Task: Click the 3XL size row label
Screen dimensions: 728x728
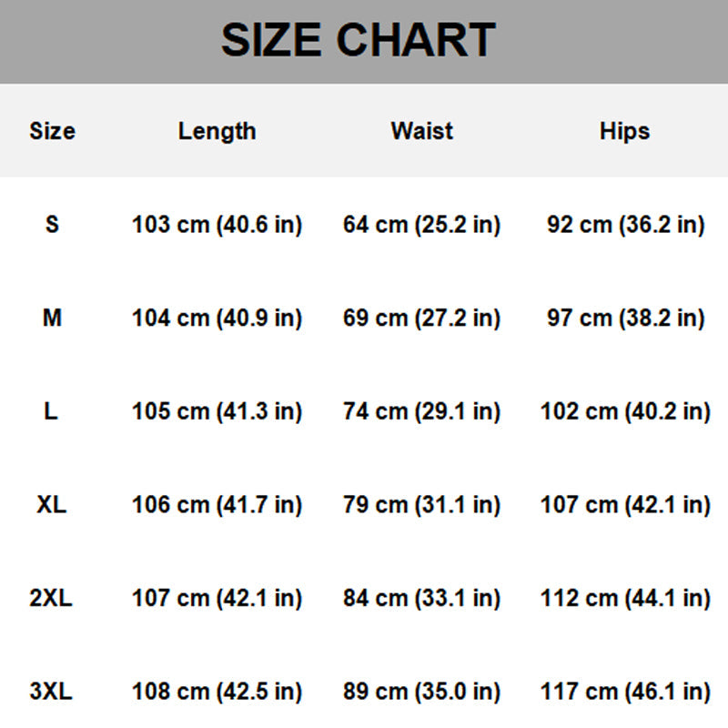Action: pos(51,692)
